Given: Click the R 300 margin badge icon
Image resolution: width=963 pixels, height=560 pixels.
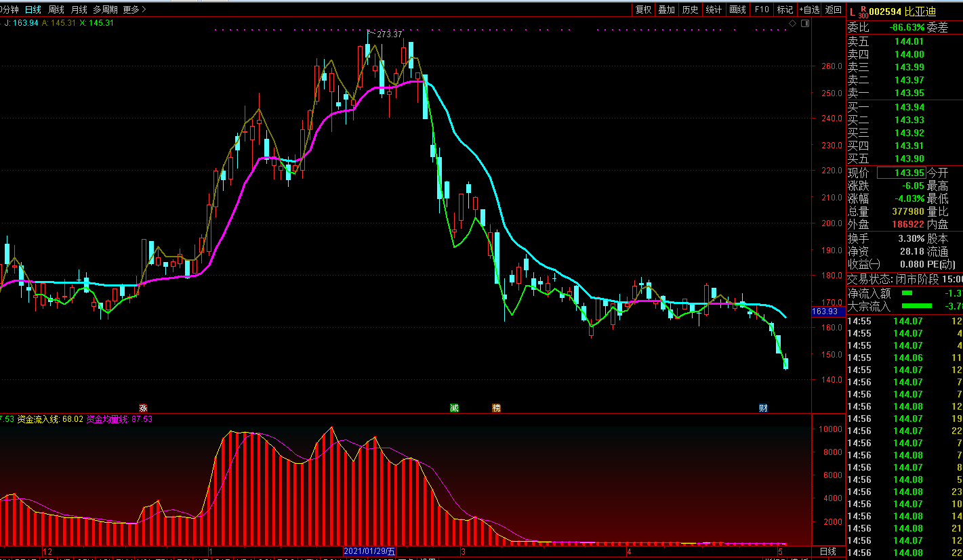Looking at the screenshot, I should click(863, 12).
